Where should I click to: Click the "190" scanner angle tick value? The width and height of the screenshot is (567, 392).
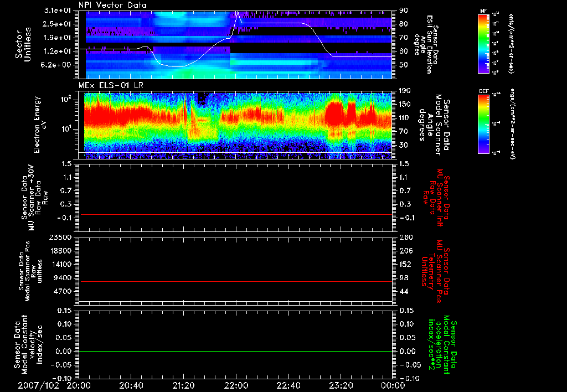click(405, 91)
